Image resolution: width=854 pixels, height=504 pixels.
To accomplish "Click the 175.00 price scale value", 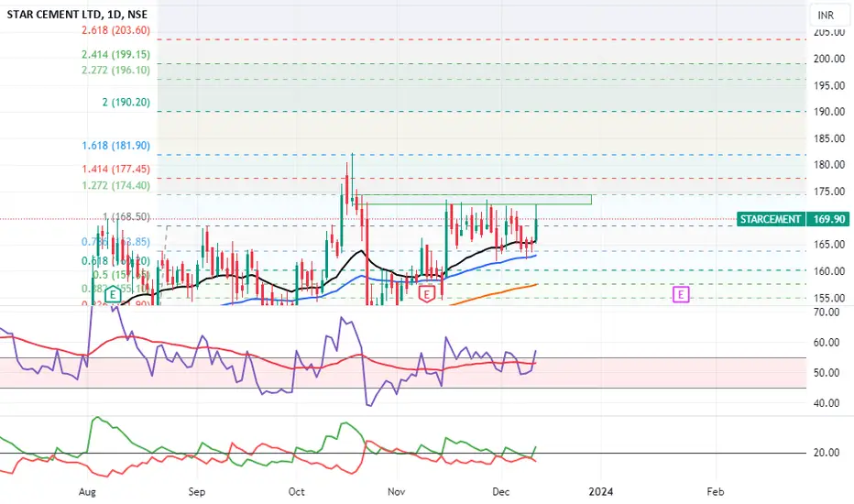I will pyautogui.click(x=829, y=192).
